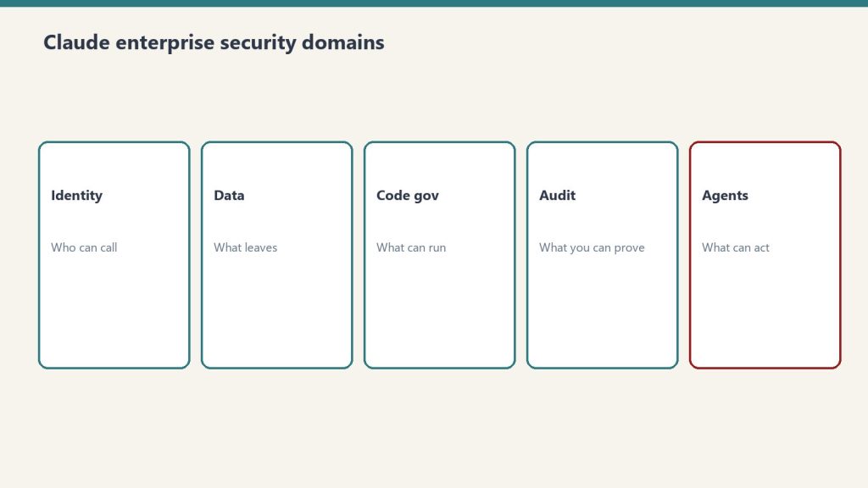Select the "Who can call" text
This screenshot has height=488, width=868.
point(84,247)
